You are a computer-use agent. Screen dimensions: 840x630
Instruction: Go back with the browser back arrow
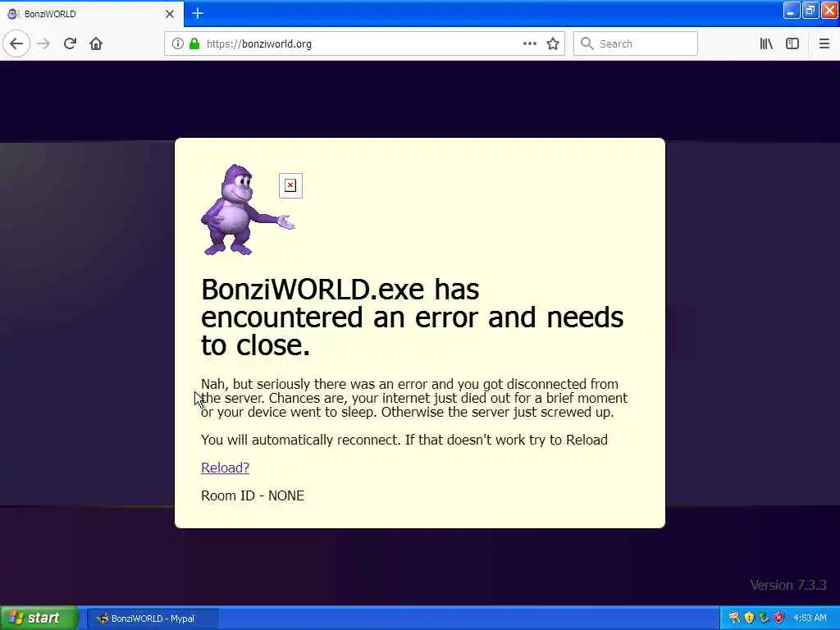click(x=16, y=43)
